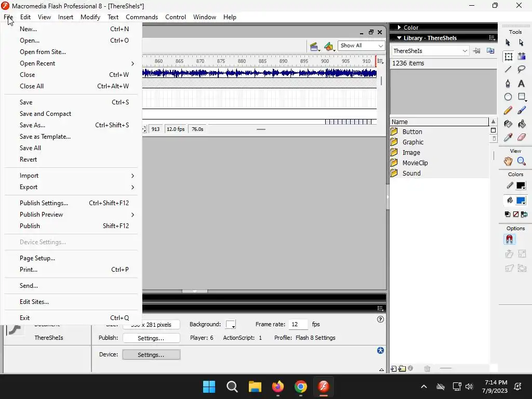
Task: Click the Device Settings... button
Action: 151,355
